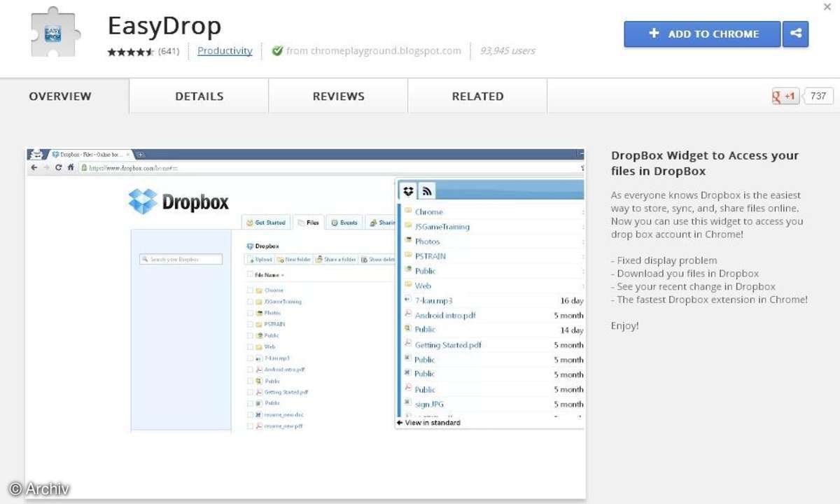Tick the JSGameTraining checkbox on Dropbox page
Screen dimensions: 840x504
point(250,302)
